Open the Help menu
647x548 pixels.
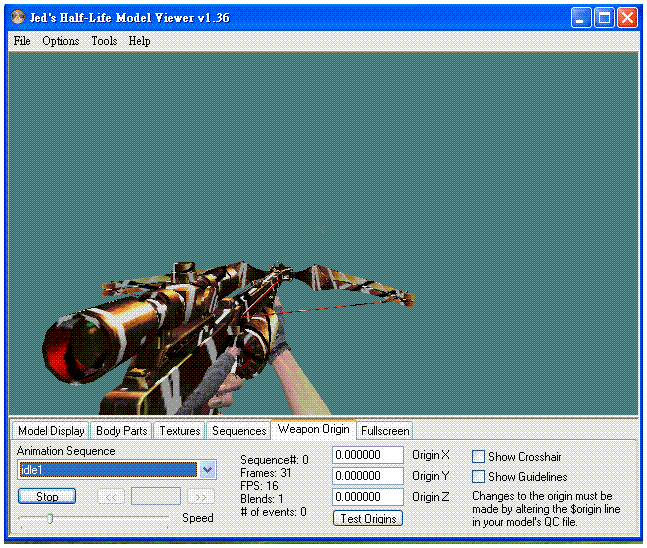(139, 41)
